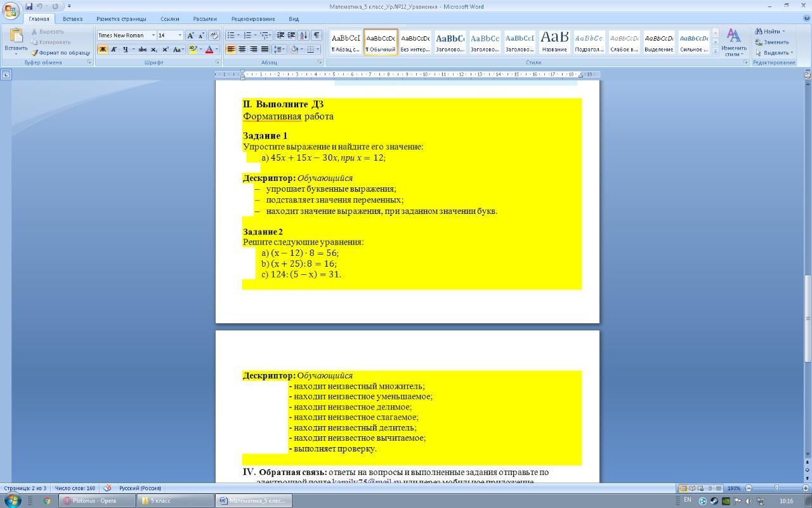Open the Windows Start menu

[x=13, y=500]
